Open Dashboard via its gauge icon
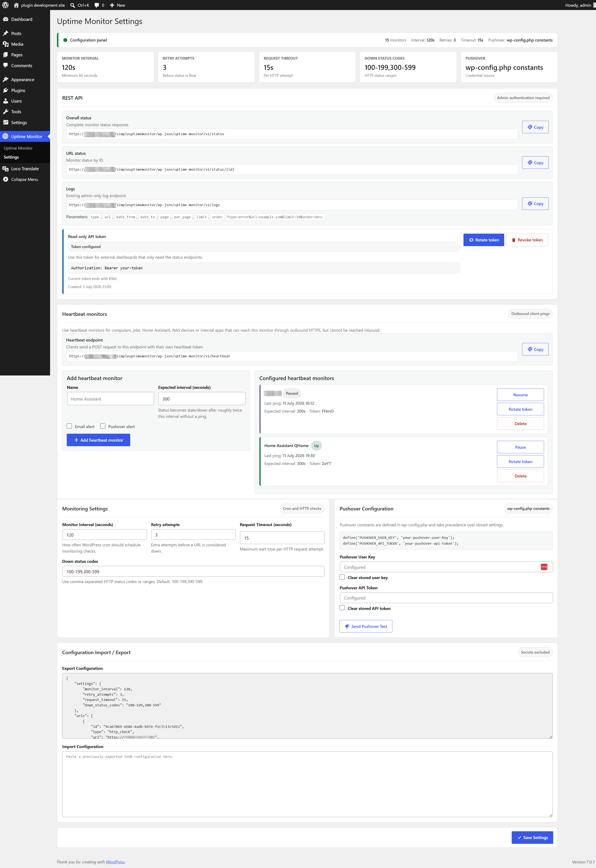 [6, 19]
